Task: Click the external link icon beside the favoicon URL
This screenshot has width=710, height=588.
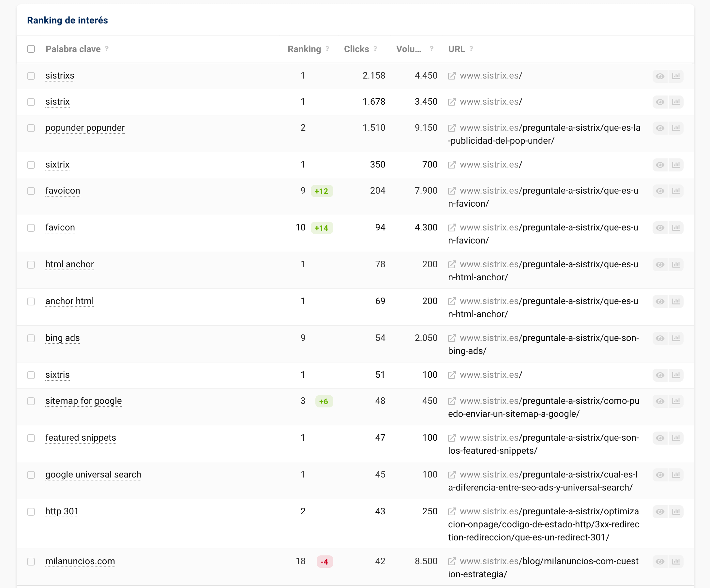Action: pos(452,191)
